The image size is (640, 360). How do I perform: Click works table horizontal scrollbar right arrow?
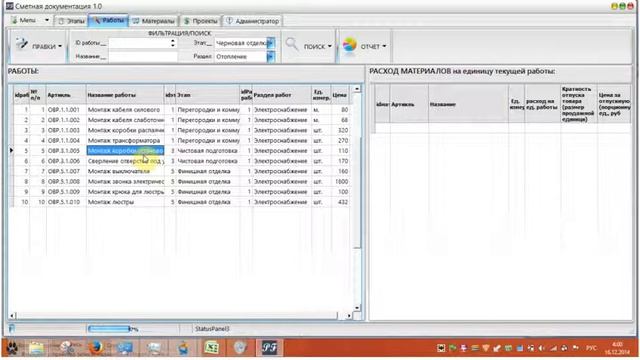[349, 316]
